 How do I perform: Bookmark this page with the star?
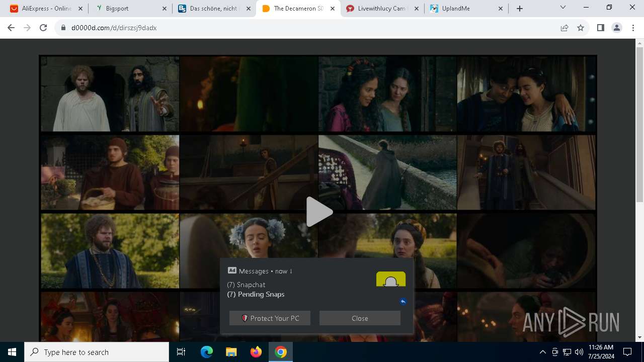[581, 28]
